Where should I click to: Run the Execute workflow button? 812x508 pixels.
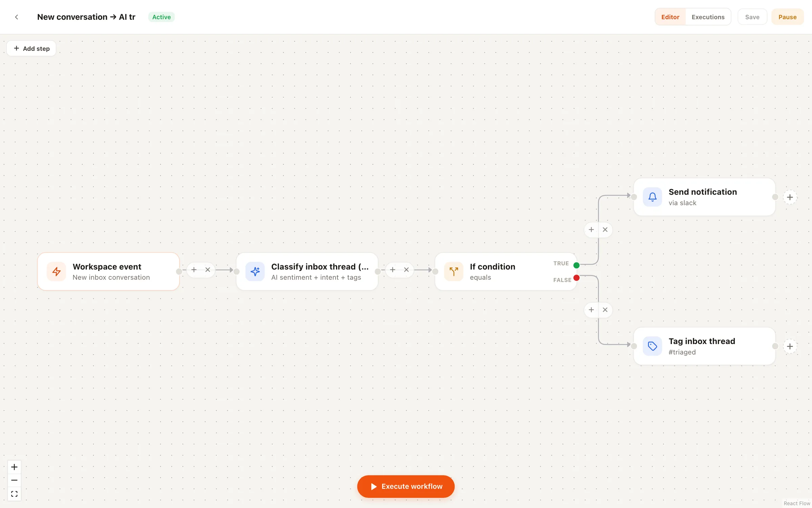point(406,486)
